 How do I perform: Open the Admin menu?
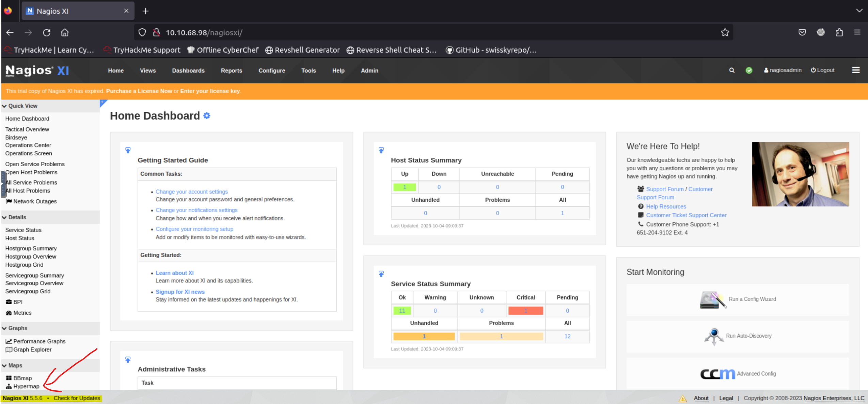coord(369,71)
